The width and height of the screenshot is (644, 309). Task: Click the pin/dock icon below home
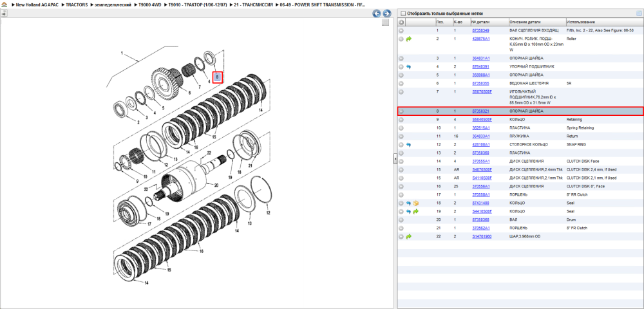click(4, 13)
